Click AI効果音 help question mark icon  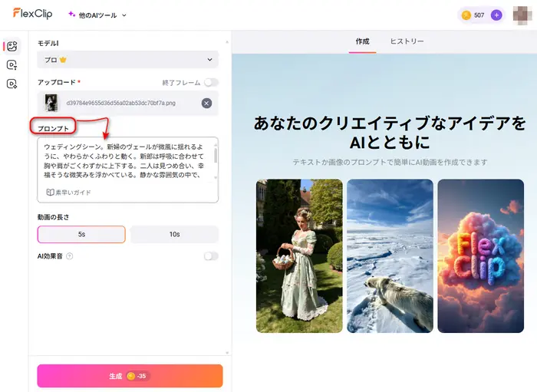(70, 256)
